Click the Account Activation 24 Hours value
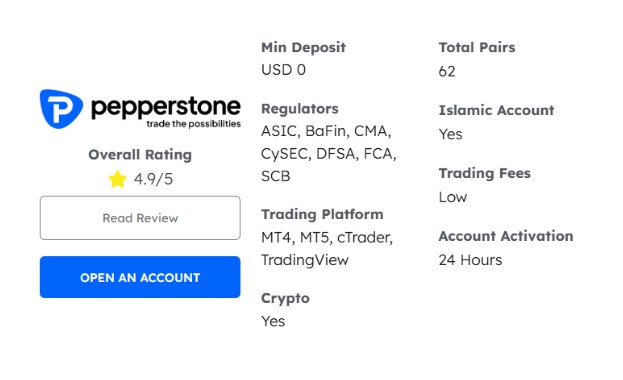The width and height of the screenshot is (623, 380). pos(470,260)
